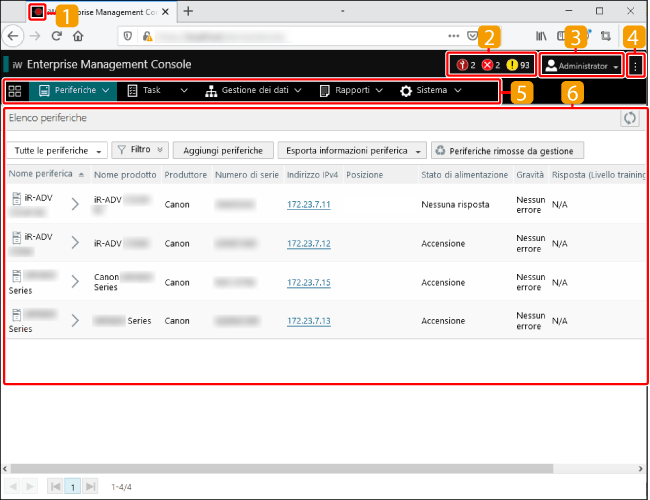Click the horizontal scrollbar below the table
Screen dimensions: 650x500
pyautogui.click(x=300, y=467)
